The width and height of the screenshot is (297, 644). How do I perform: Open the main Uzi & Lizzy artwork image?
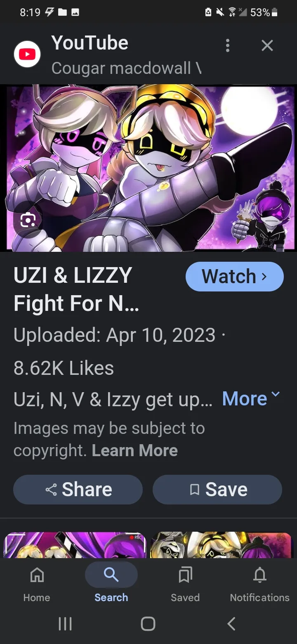(x=148, y=168)
